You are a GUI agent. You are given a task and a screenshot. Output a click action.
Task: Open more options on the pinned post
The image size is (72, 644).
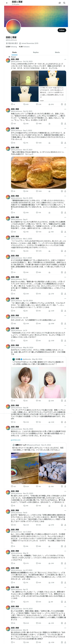65,59
